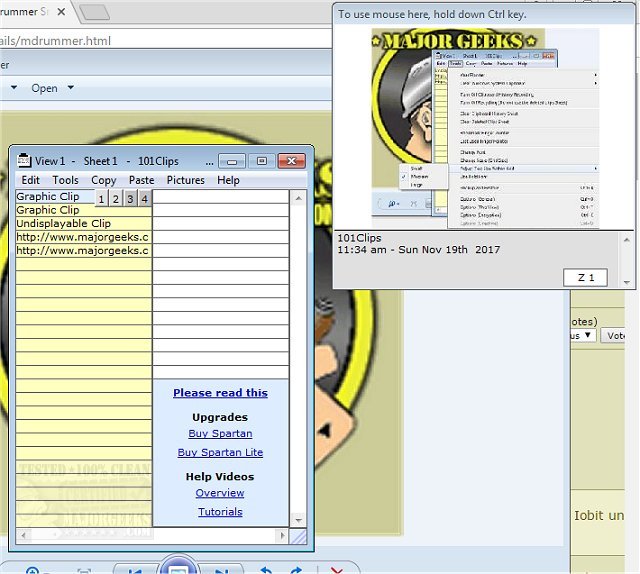Image resolution: width=640 pixels, height=574 pixels.
Task: Minimize the 101Clips window
Action: pyautogui.click(x=232, y=161)
